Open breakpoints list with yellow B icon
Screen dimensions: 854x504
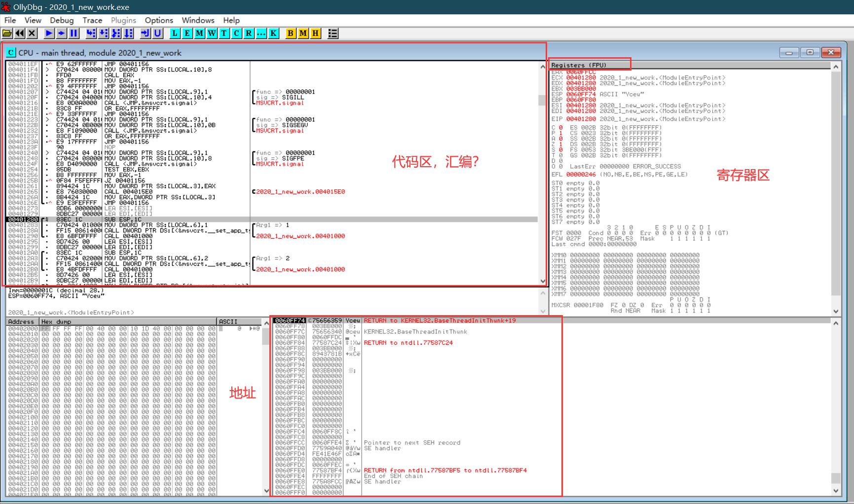[x=291, y=33]
